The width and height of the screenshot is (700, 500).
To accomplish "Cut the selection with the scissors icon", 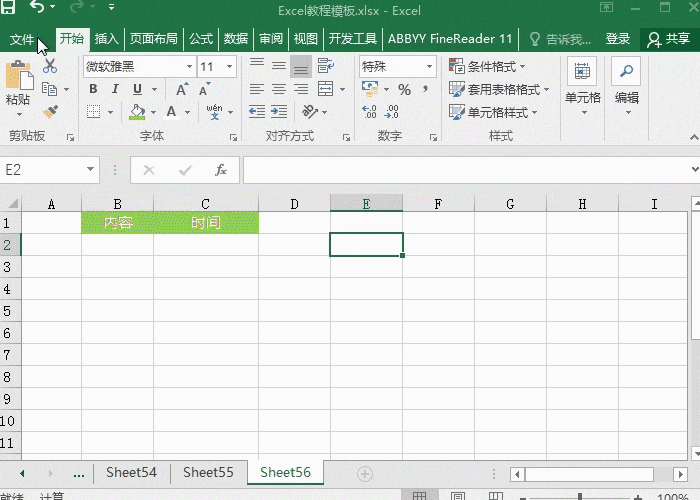I will 50,66.
